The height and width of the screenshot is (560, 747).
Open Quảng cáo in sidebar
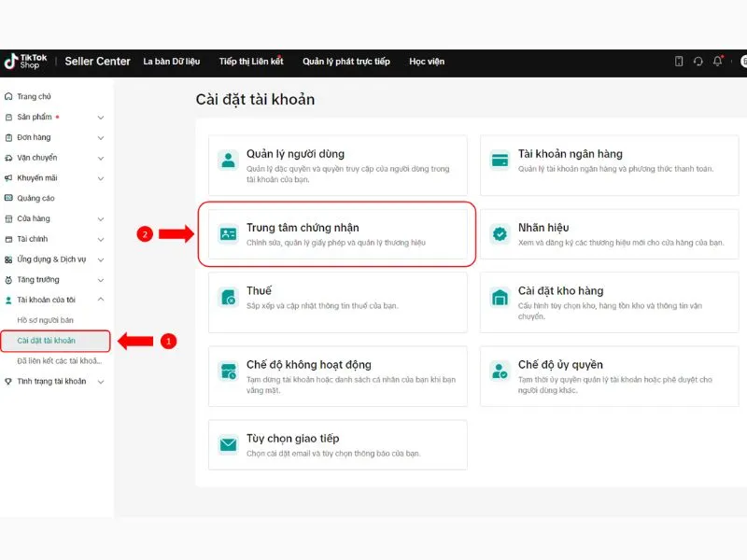coord(35,198)
